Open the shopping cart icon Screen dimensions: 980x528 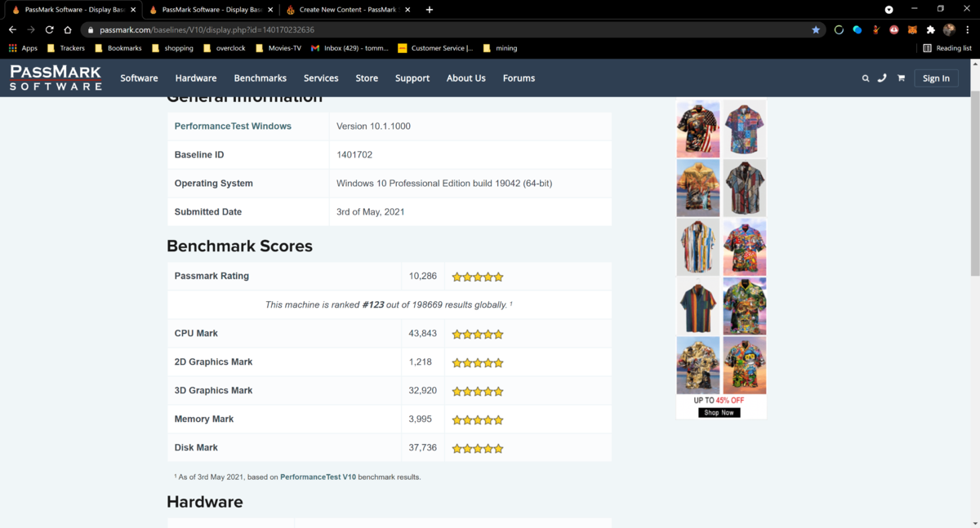pyautogui.click(x=901, y=78)
